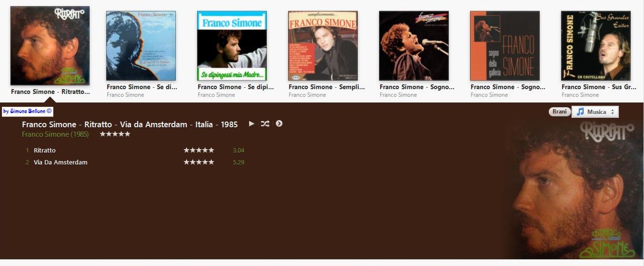Screen dimensions: 644x266
Task: Switch to the Brani view
Action: (x=559, y=112)
